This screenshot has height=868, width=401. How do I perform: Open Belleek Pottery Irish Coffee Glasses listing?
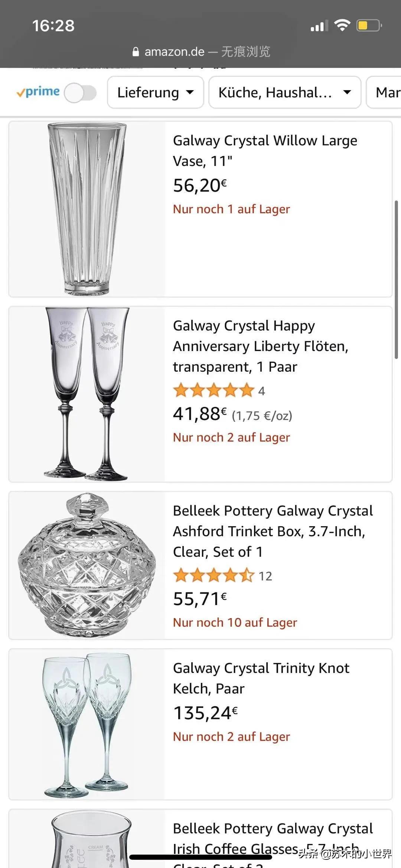273,838
